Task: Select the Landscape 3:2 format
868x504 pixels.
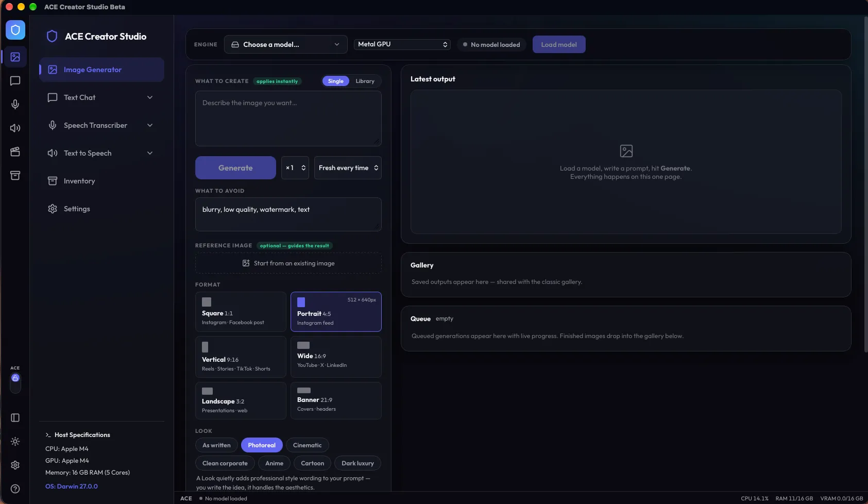Action: pos(241,401)
